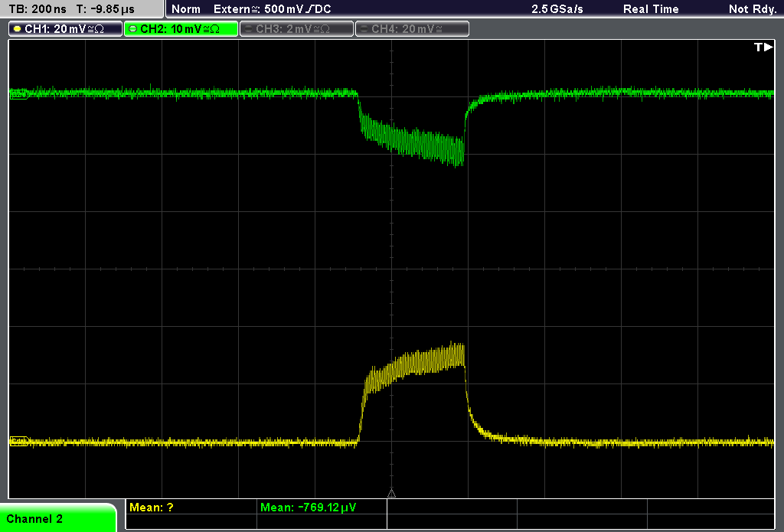The image size is (784, 532).
Task: Enable the disabled CH3 2 mV channel
Action: pos(296,29)
